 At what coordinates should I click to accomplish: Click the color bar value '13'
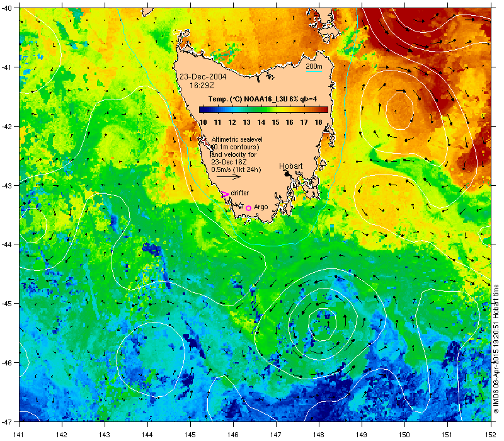tap(246, 122)
